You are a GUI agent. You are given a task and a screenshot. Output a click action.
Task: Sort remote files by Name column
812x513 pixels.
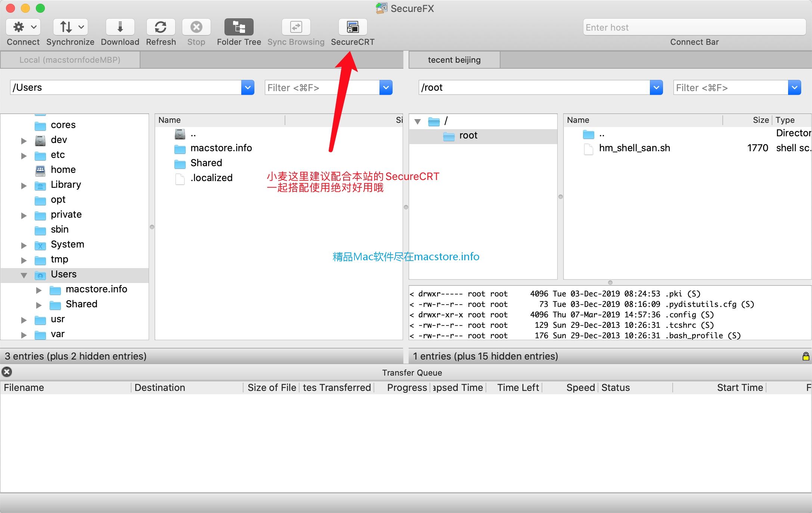coord(643,120)
